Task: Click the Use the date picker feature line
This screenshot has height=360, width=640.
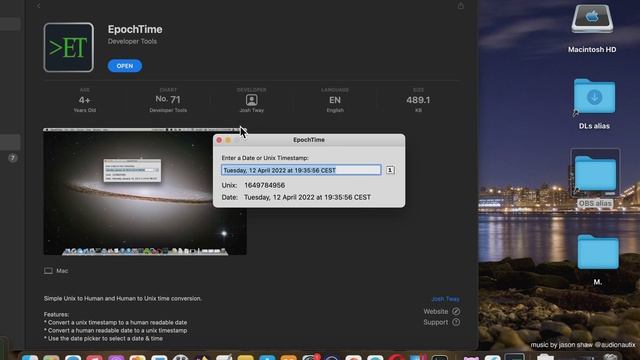Action: pyautogui.click(x=103, y=338)
